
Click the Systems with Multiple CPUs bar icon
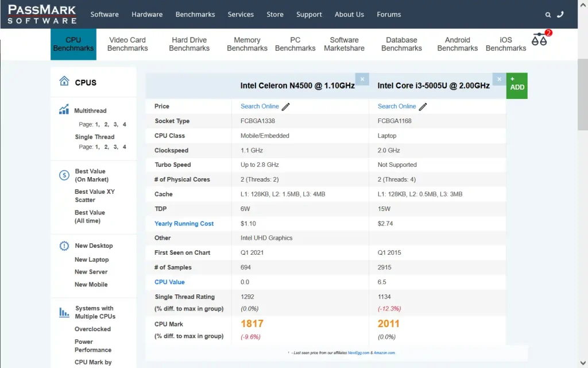(x=64, y=312)
